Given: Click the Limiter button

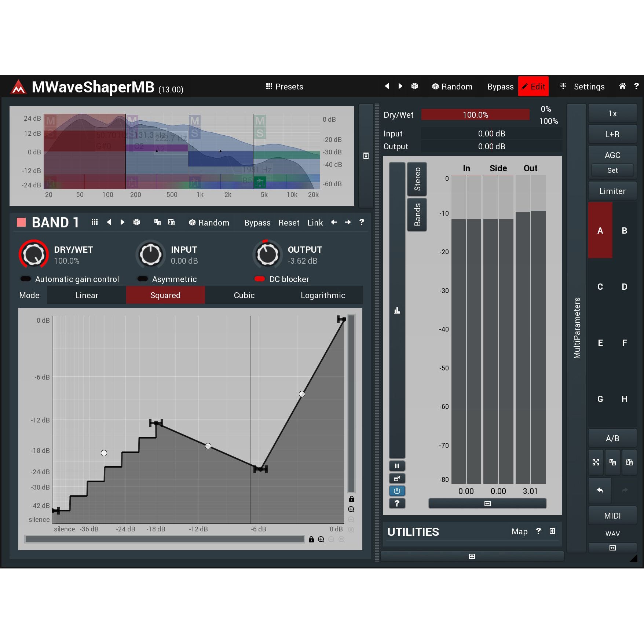Looking at the screenshot, I should coord(612,191).
